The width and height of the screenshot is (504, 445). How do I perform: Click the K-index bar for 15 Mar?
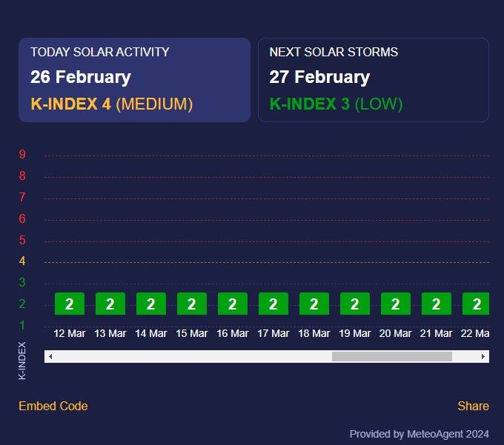point(192,304)
